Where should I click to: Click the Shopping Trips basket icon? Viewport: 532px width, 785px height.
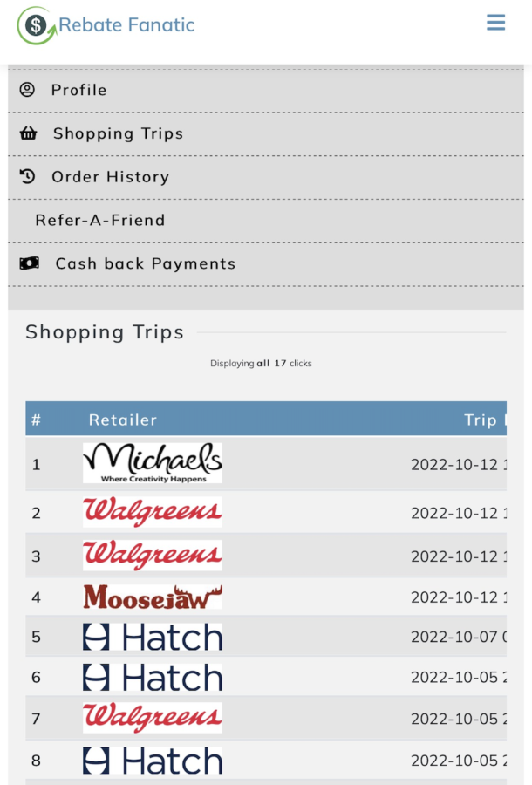point(28,133)
